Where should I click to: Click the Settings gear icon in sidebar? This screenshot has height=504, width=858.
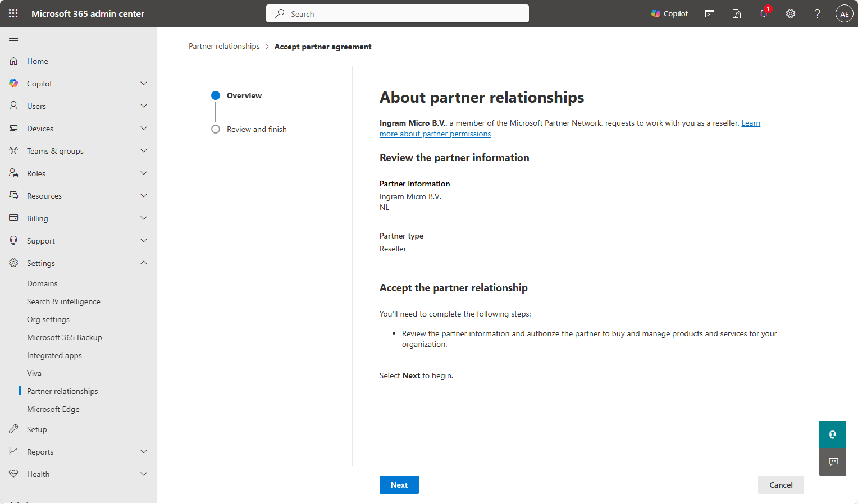coord(13,263)
